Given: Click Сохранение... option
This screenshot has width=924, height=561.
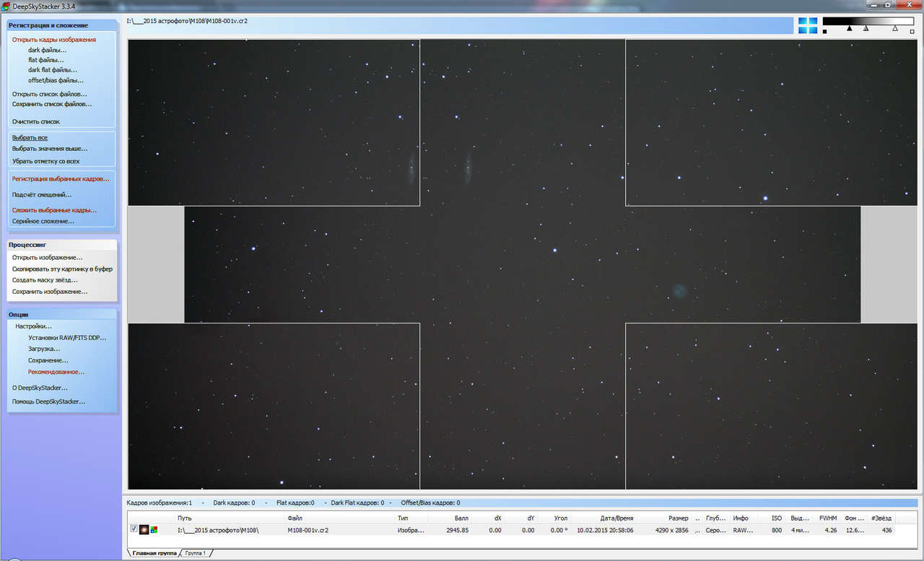Looking at the screenshot, I should point(48,360).
